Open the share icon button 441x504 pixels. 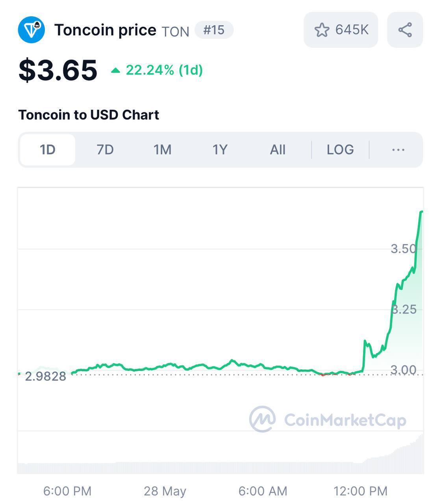[405, 30]
